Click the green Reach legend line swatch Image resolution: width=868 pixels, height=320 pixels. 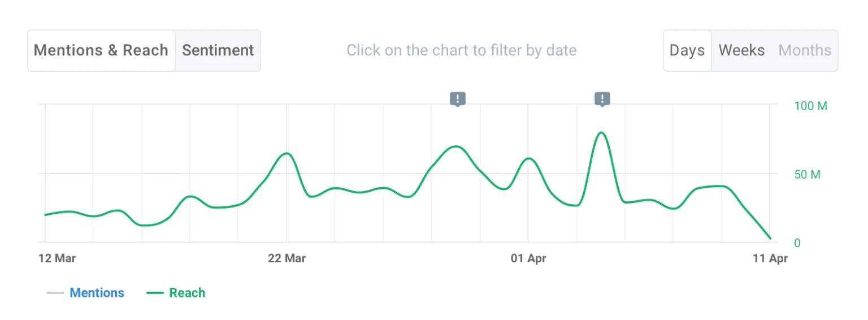click(x=155, y=293)
